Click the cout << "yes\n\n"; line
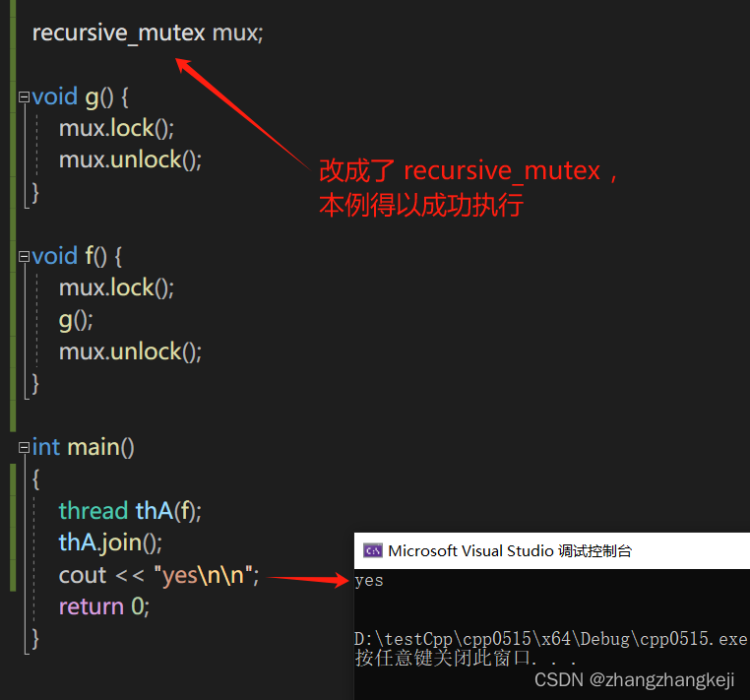 (x=158, y=575)
